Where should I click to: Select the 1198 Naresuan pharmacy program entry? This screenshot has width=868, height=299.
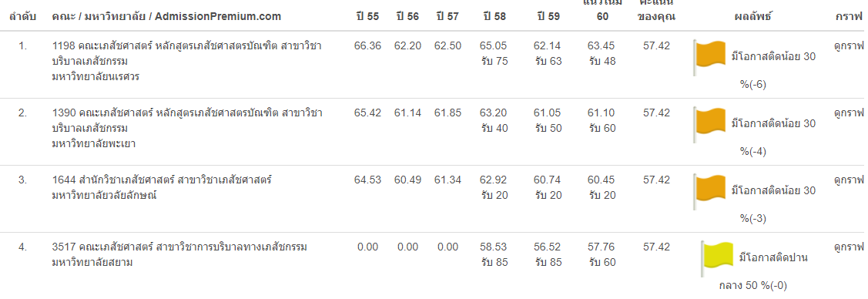pos(186,62)
